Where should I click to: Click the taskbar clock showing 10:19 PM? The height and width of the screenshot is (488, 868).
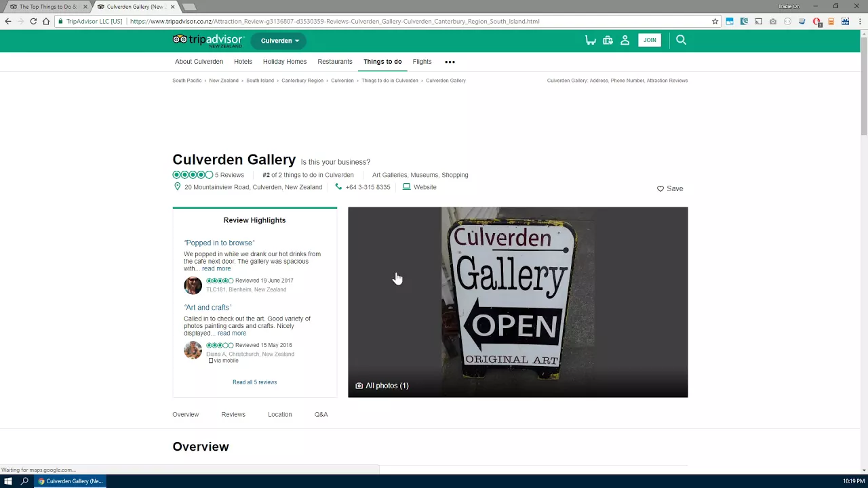854,481
